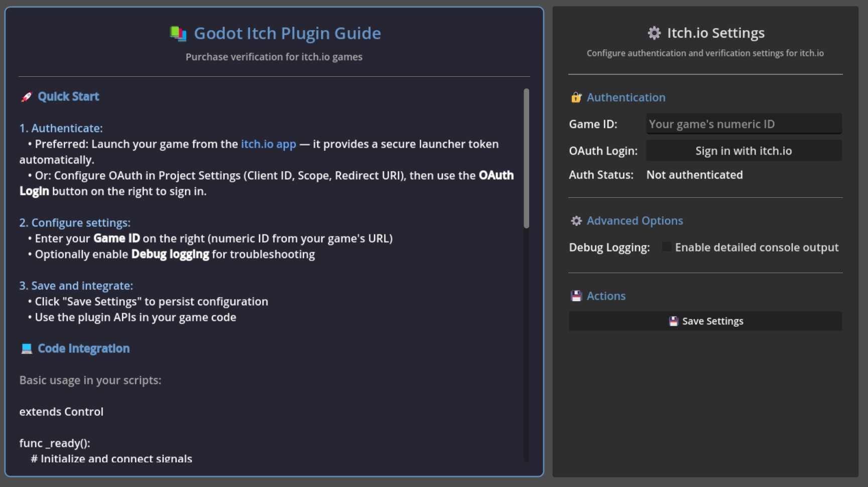The image size is (868, 487).
Task: Click the gear icon beside Advanced Options
Action: 576,220
